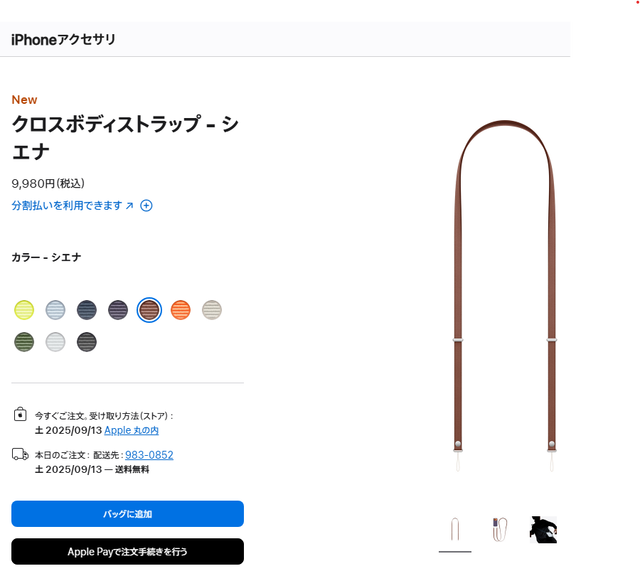Open the Apple 丸の内 store link
This screenshot has height=576, width=640.
[131, 430]
